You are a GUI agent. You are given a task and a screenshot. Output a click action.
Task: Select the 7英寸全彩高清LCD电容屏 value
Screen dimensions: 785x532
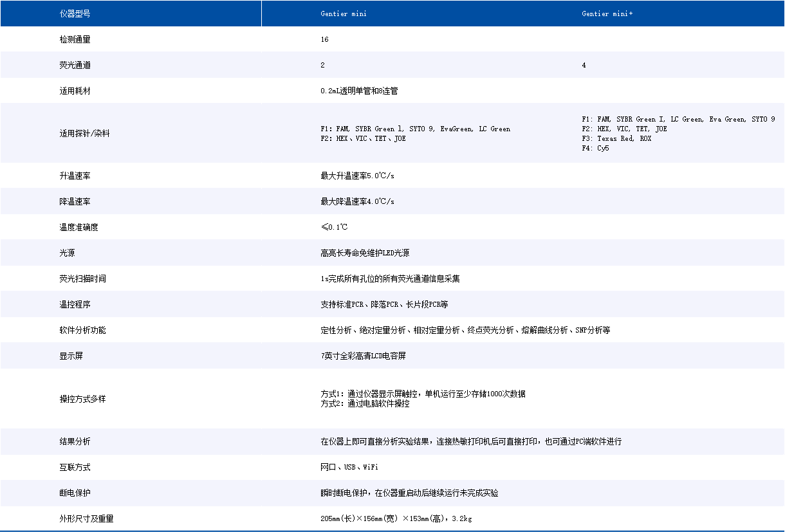pyautogui.click(x=363, y=356)
